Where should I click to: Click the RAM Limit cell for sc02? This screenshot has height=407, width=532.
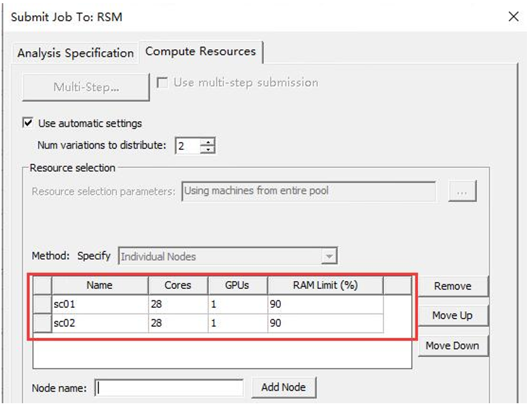[x=325, y=324]
